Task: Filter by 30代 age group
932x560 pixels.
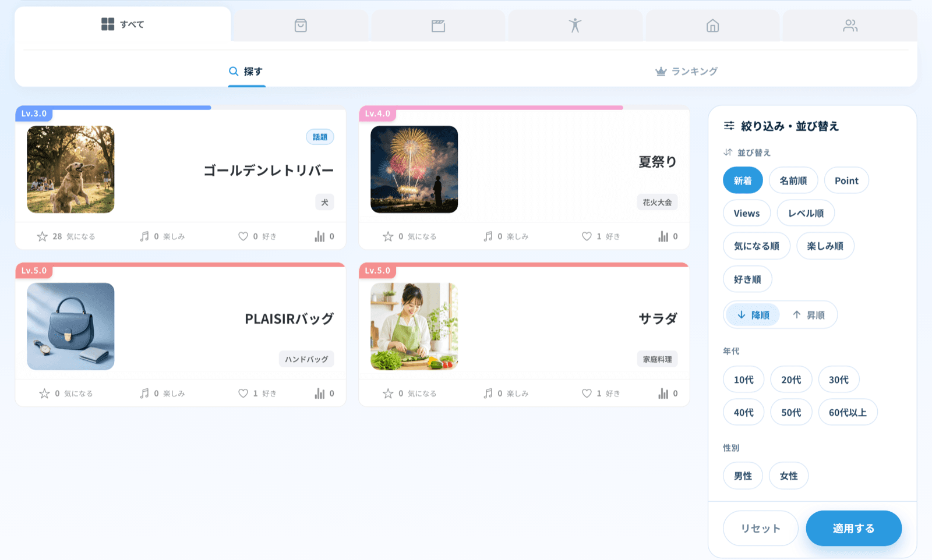Action: coord(839,380)
